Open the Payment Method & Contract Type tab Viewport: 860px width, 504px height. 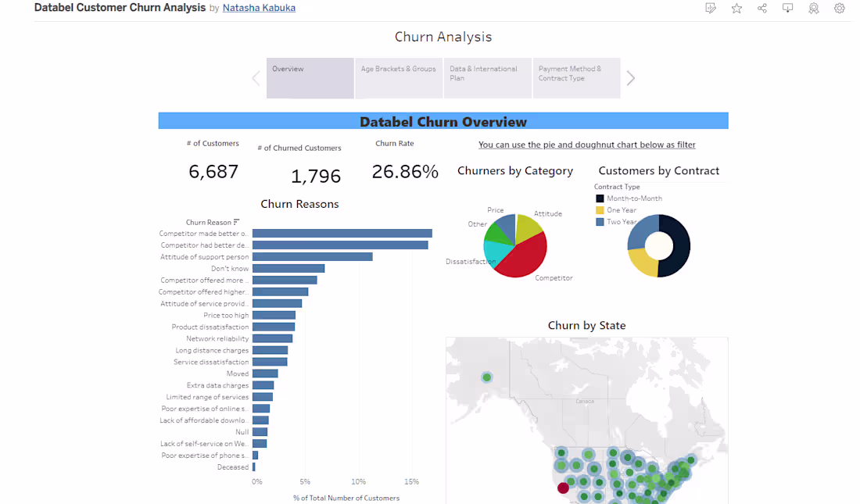click(576, 77)
